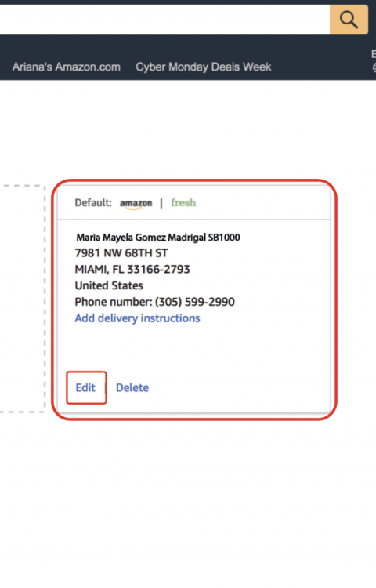The width and height of the screenshot is (376, 588).
Task: Click the amazon logo beside Default
Action: 136,204
